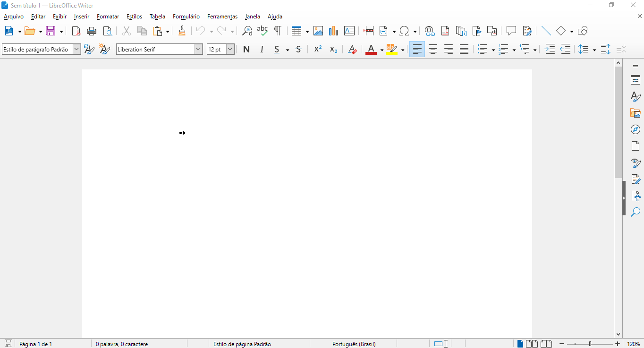Click the vertical scrollbar down arrow
This screenshot has width=644, height=348.
[618, 334]
